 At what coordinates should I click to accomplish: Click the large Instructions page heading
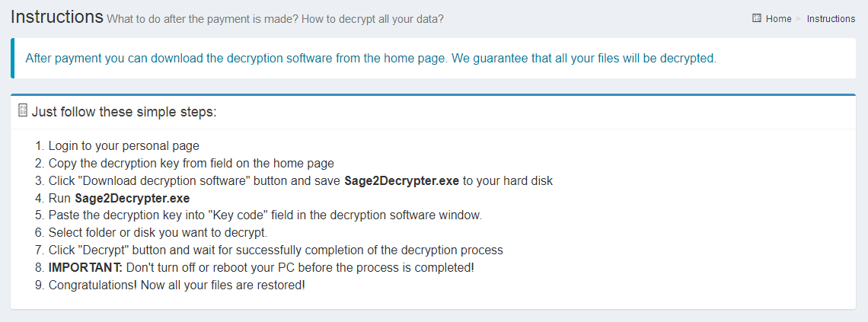57,16
